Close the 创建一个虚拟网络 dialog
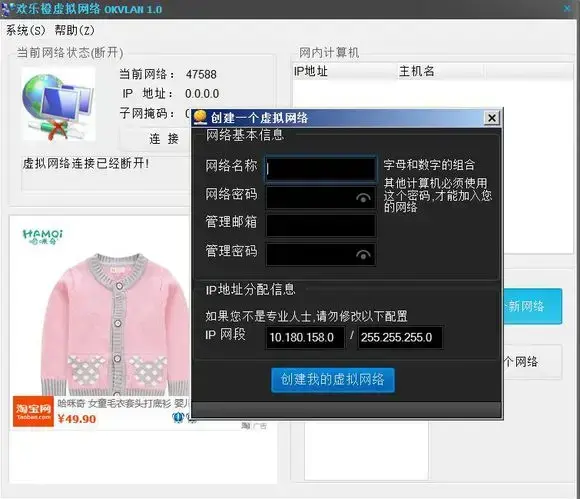Image resolution: width=580 pixels, height=499 pixels. click(492, 118)
